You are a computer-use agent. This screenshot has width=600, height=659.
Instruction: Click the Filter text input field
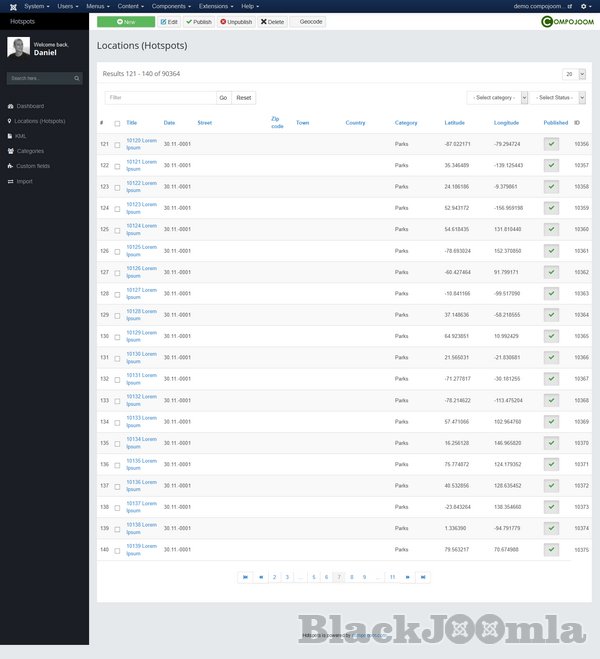click(160, 98)
